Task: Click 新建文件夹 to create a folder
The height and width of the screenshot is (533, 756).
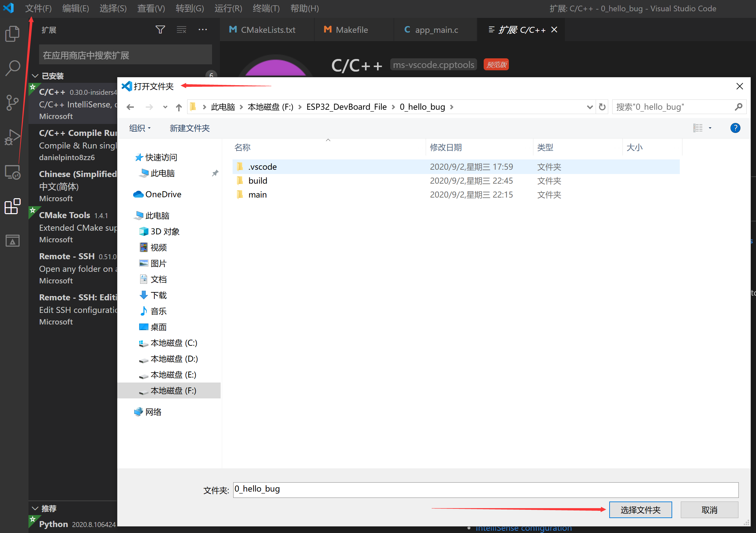Action: pos(189,128)
